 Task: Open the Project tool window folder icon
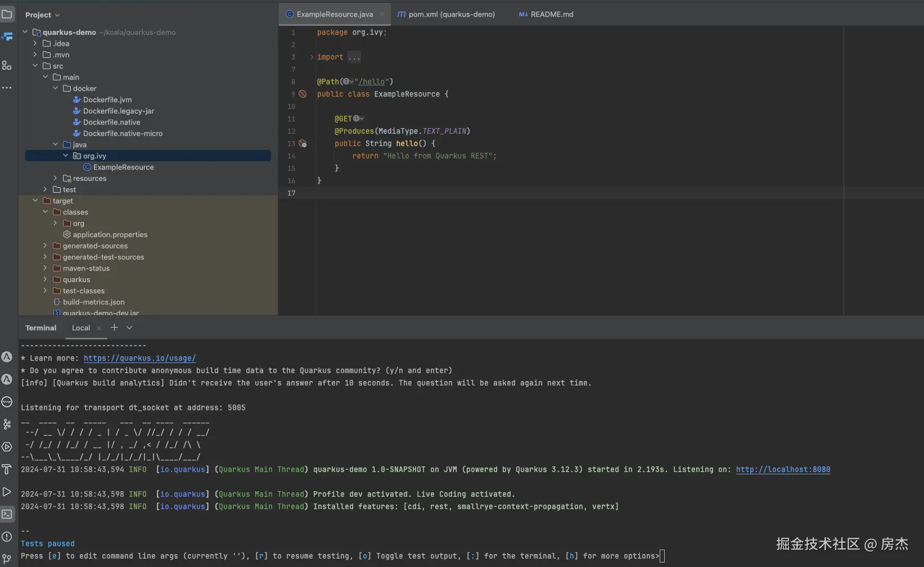click(x=7, y=14)
